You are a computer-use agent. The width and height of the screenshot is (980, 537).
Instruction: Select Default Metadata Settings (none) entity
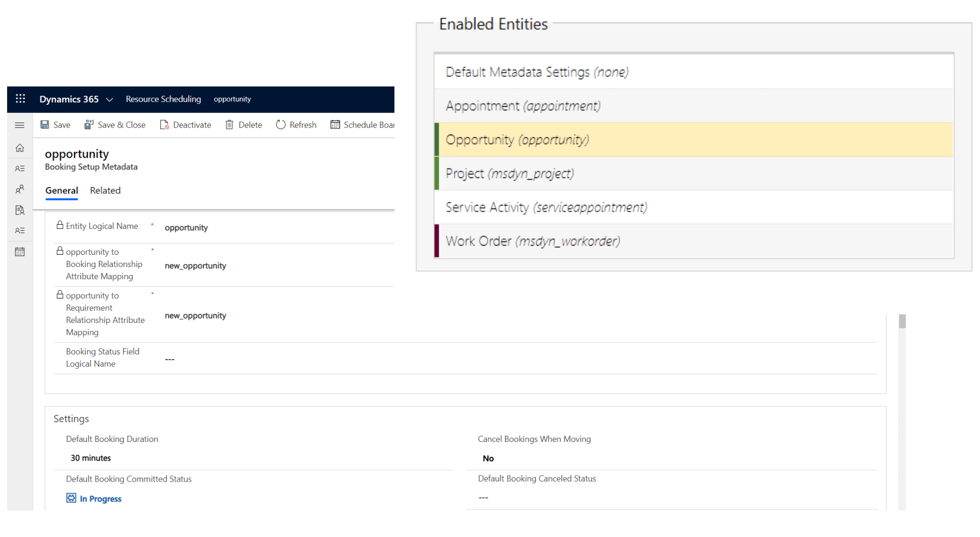tap(694, 72)
